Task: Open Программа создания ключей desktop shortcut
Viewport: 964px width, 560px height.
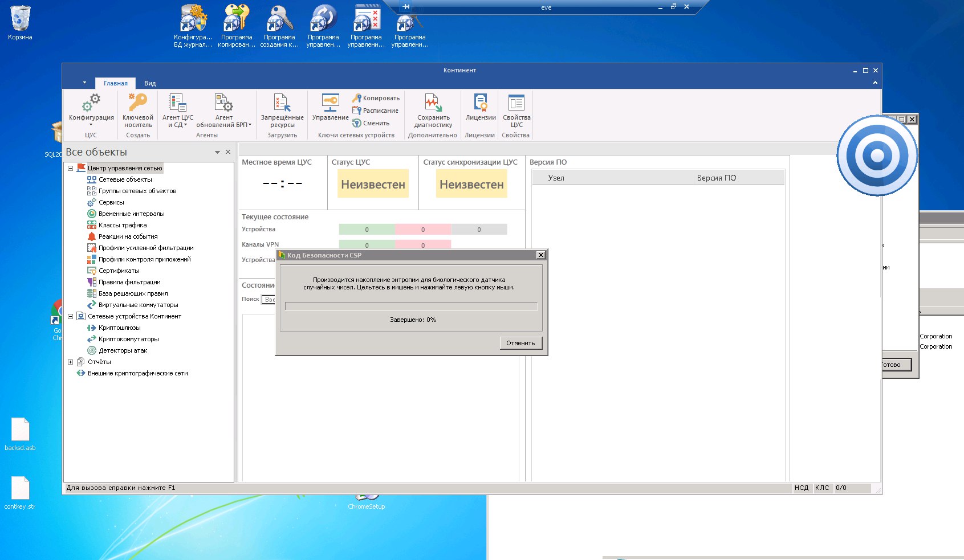Action: (279, 26)
